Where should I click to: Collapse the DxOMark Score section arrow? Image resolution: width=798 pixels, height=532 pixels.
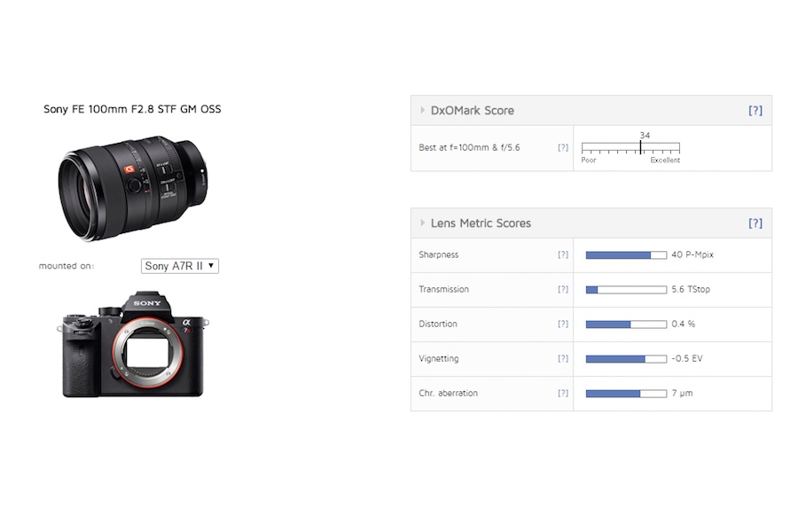click(423, 111)
